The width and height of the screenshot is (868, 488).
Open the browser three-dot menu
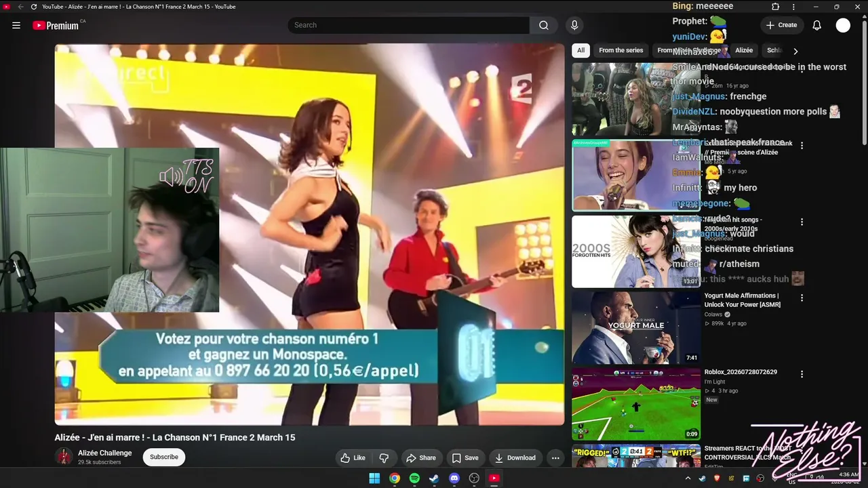(x=793, y=7)
